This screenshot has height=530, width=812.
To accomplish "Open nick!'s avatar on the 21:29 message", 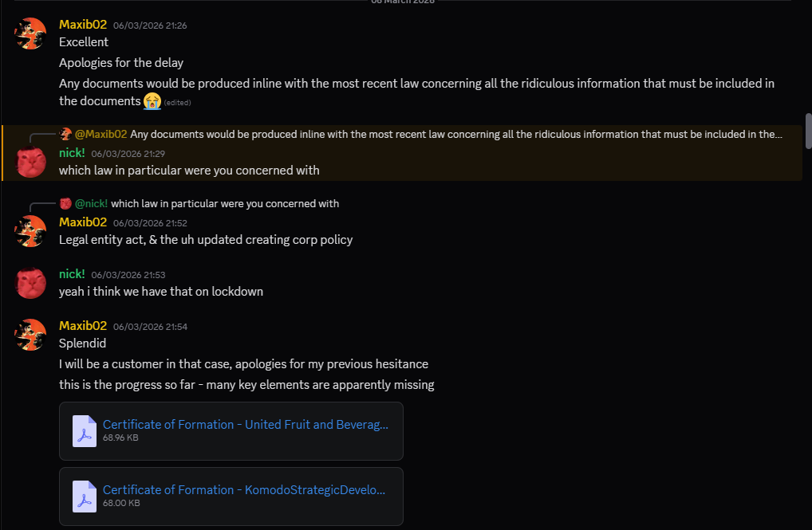I will (30, 162).
